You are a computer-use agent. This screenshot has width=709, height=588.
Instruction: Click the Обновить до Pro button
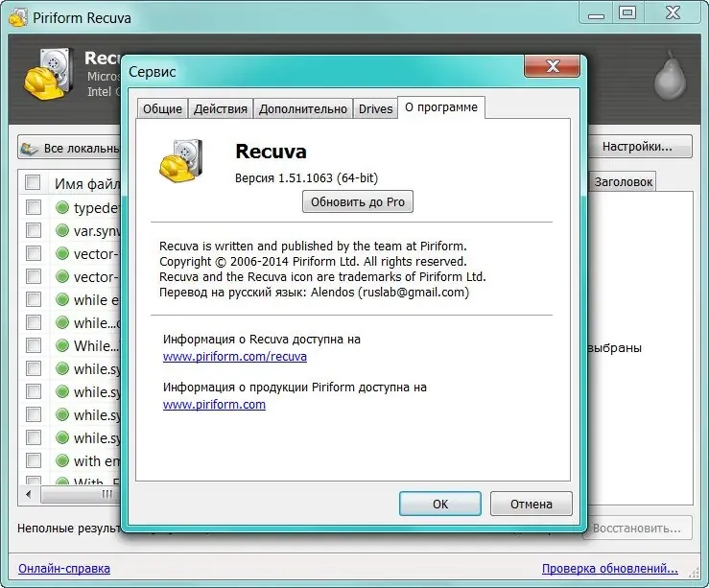coord(358,201)
